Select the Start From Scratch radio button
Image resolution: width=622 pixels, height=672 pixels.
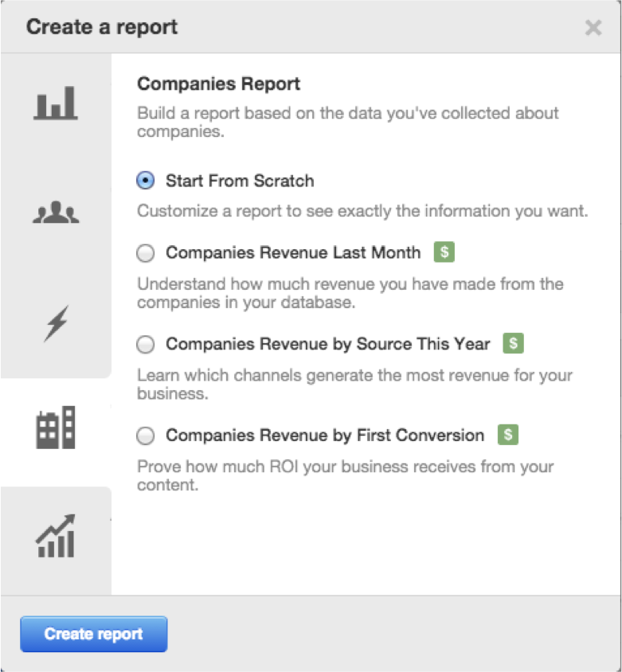[146, 181]
